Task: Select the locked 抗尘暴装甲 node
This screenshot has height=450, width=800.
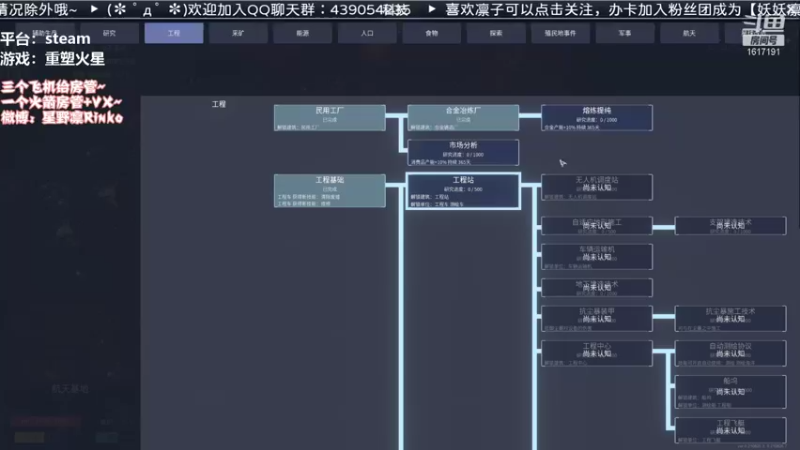Action: click(x=597, y=319)
